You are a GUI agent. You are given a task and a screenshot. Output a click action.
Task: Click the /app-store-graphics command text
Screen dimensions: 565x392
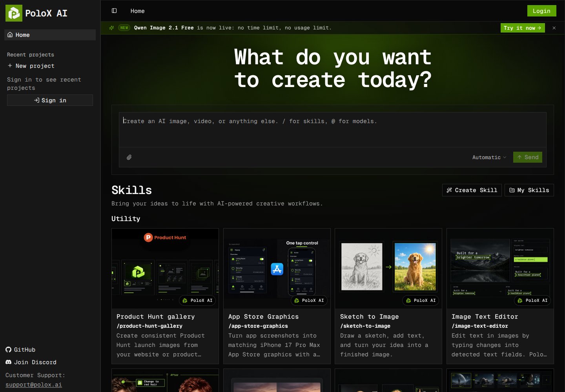258,326
